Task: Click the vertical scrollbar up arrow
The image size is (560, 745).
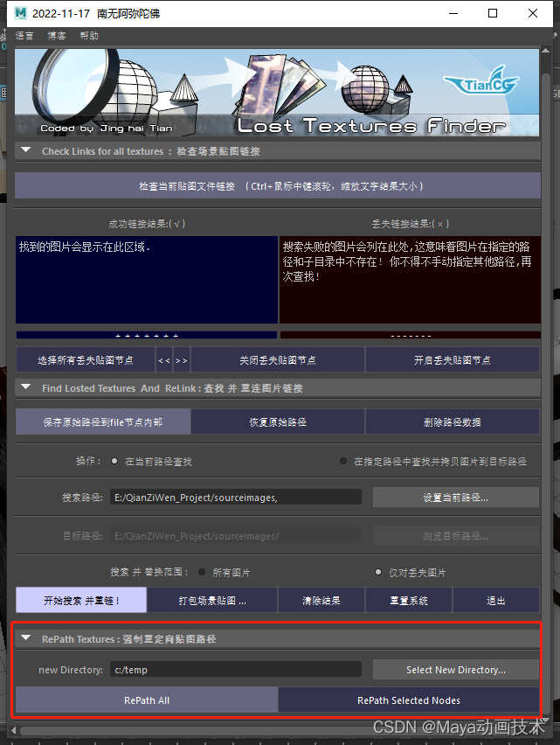Action: [x=546, y=51]
